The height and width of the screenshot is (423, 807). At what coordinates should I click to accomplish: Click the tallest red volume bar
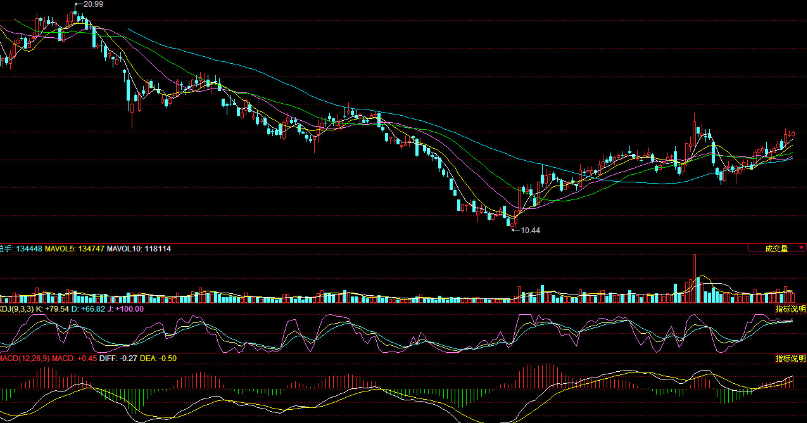(694, 278)
